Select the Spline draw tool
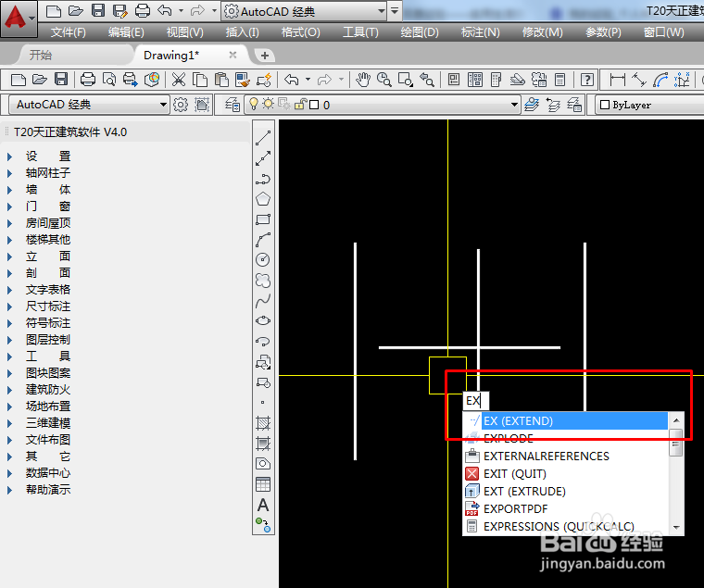This screenshot has width=704, height=588. (x=263, y=301)
